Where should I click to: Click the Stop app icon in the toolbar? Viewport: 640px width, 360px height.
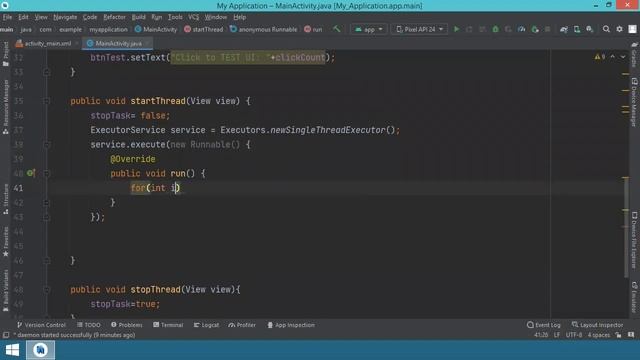(548, 29)
